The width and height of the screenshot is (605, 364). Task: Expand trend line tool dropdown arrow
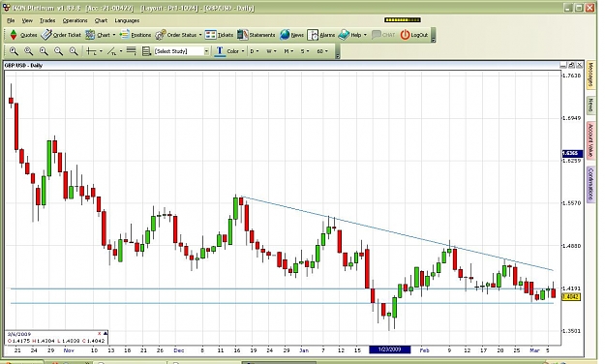click(x=121, y=51)
